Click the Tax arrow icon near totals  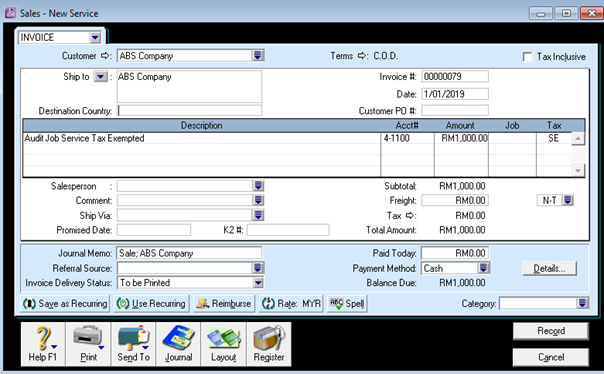click(411, 215)
